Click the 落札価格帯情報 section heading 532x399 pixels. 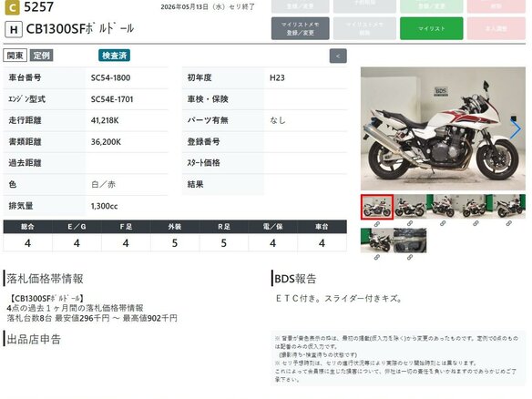coord(45,279)
